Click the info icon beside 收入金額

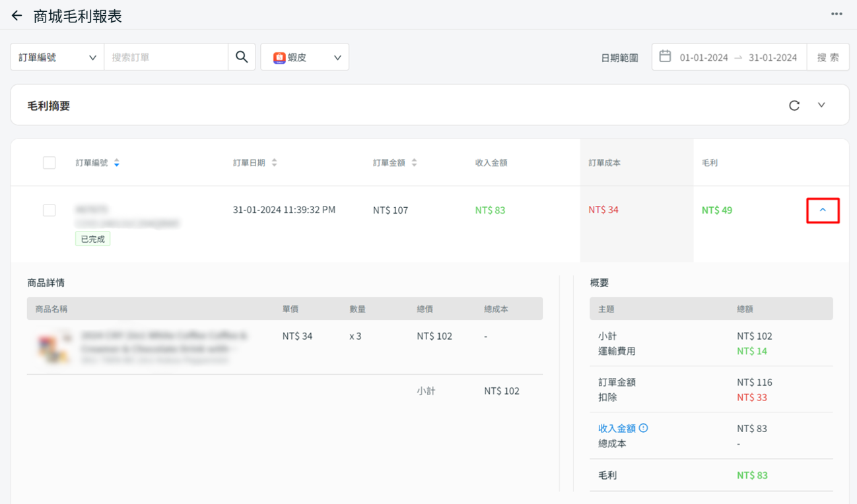(643, 428)
